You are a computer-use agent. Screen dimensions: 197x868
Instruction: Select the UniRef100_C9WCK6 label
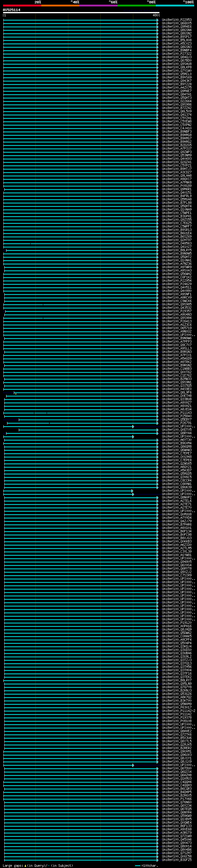click(176, 301)
